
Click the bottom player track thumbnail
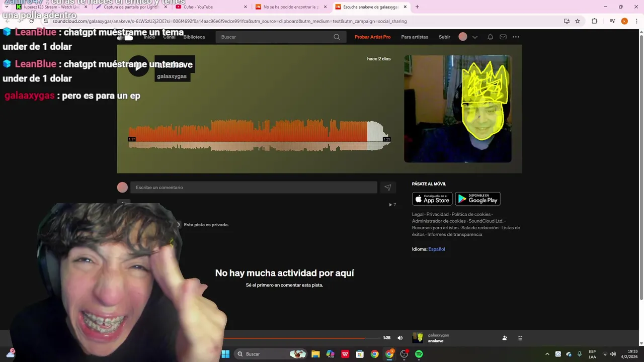click(x=418, y=338)
